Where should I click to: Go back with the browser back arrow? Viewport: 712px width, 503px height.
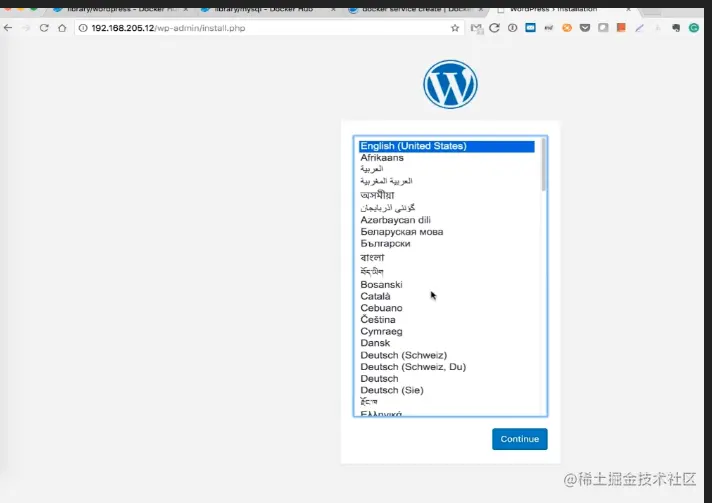pos(8,28)
